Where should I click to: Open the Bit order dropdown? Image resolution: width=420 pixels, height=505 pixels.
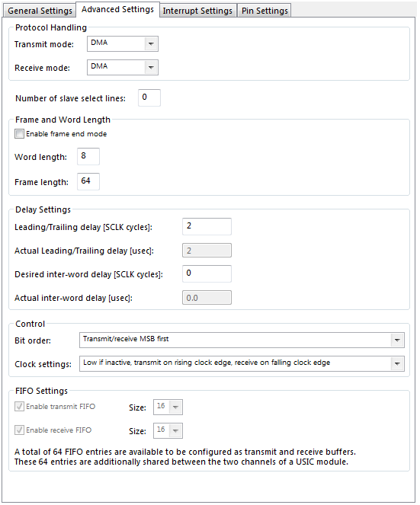242,340
